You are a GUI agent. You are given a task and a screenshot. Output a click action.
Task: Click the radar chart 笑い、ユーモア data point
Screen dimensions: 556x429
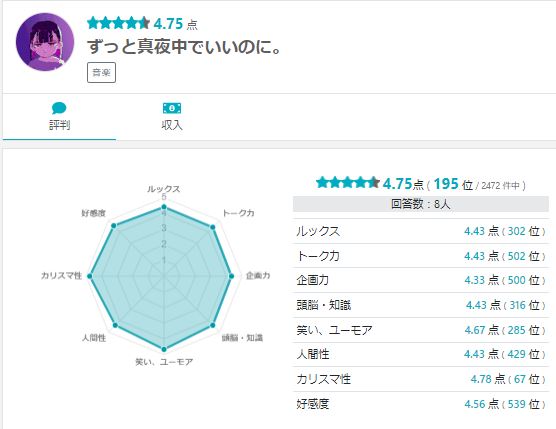(164, 349)
